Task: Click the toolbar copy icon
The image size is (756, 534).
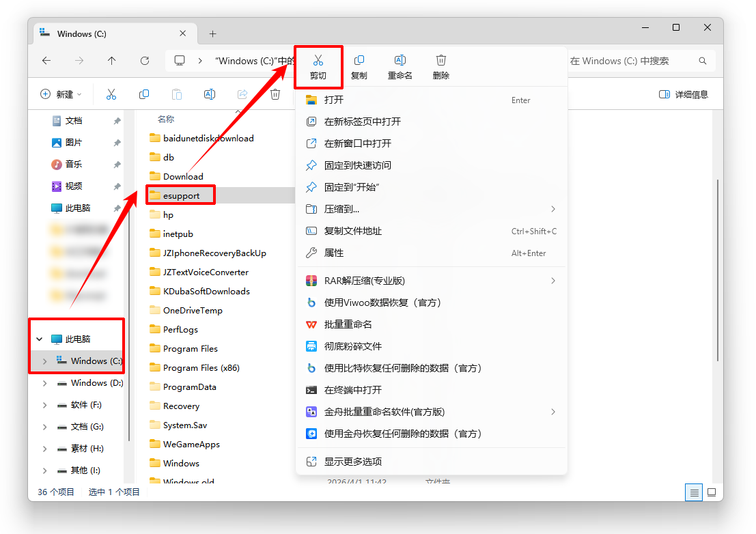Action: coord(143,94)
